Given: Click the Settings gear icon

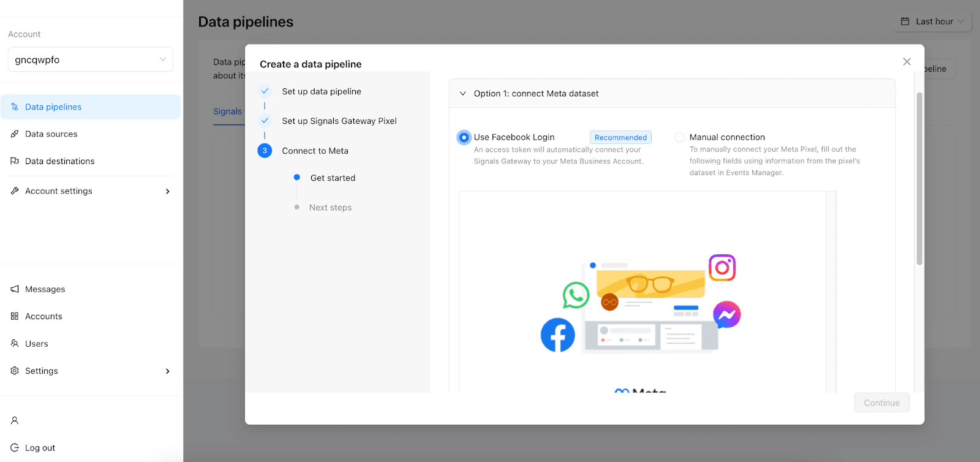Looking at the screenshot, I should tap(15, 371).
